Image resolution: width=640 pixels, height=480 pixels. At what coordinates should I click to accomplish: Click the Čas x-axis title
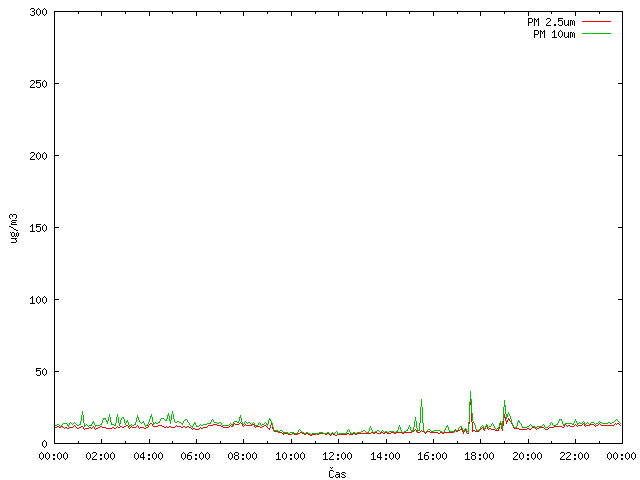point(337,473)
